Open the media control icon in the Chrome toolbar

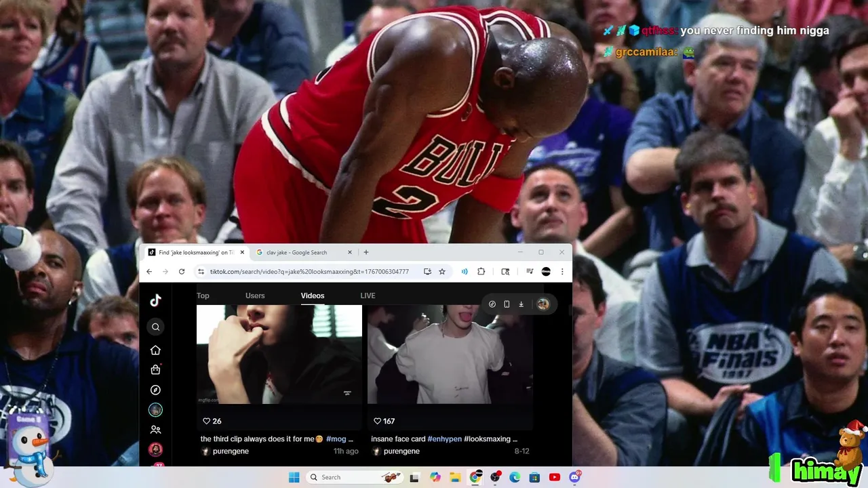tap(530, 271)
